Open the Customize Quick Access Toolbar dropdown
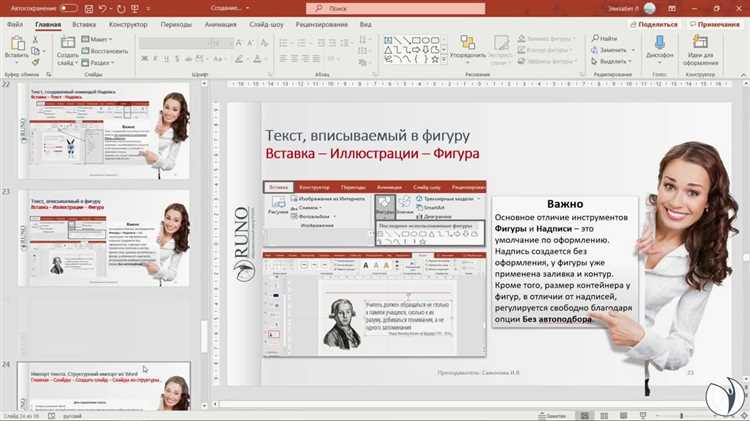 pyautogui.click(x=148, y=9)
